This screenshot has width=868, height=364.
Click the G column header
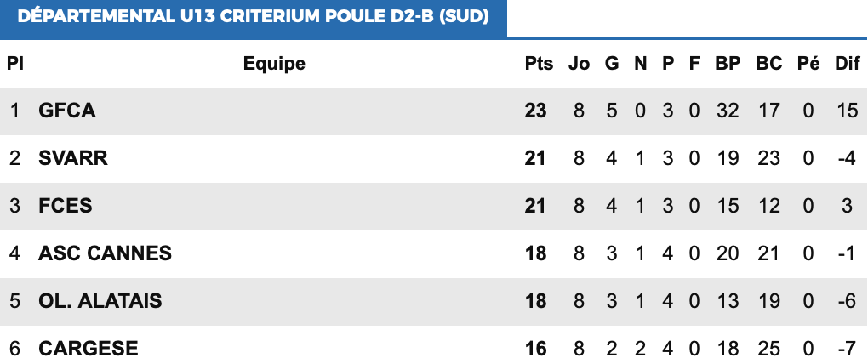pos(612,64)
